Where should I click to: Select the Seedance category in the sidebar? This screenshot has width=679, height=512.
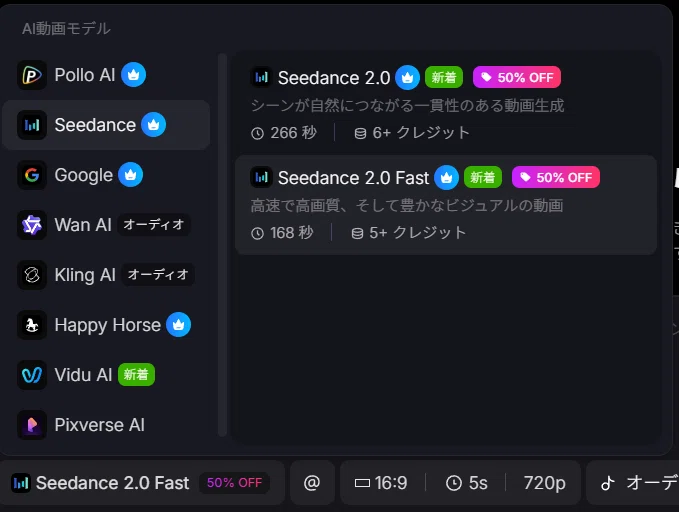pyautogui.click(x=106, y=125)
